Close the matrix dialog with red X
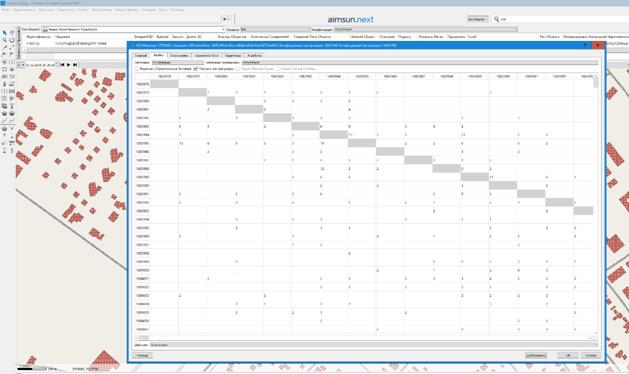629x374 pixels. 598,45
